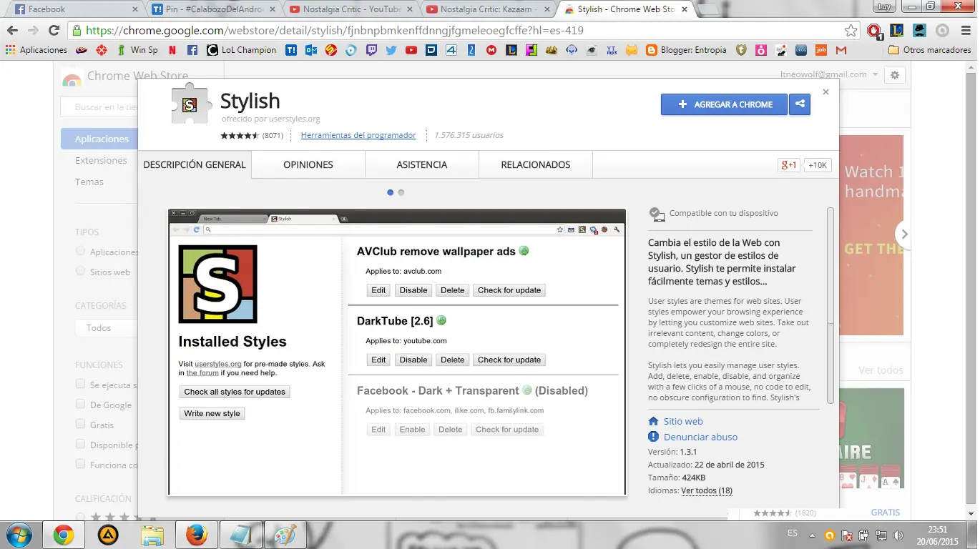Select the first screenshot carousel dot
The height and width of the screenshot is (549, 980).
391,192
